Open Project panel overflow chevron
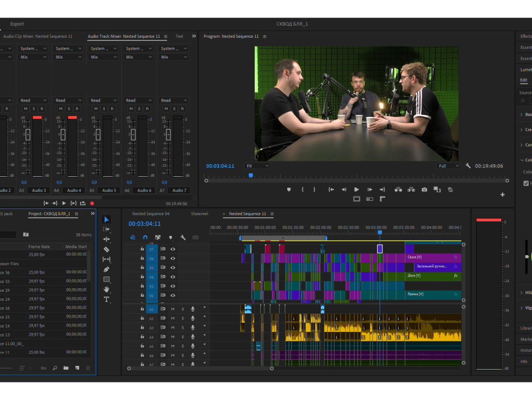Viewport: 532px width, 400px height. pyautogui.click(x=93, y=214)
